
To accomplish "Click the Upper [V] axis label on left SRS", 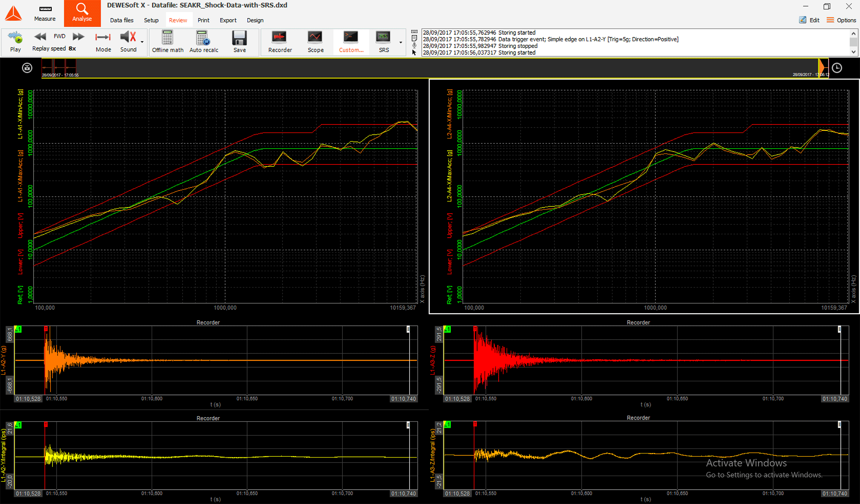I will click(20, 226).
